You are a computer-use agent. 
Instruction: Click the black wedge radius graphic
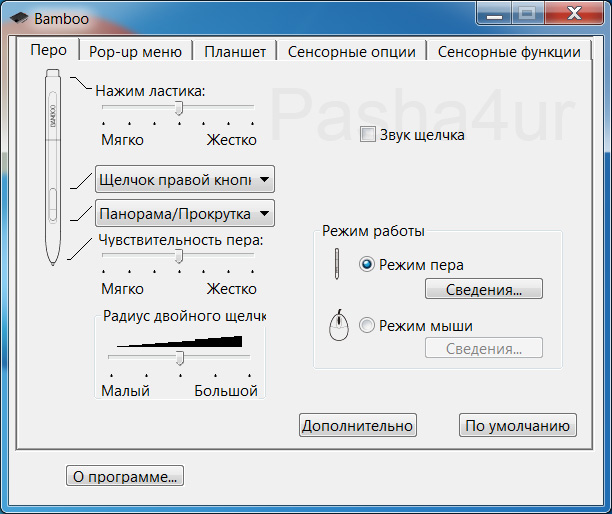pyautogui.click(x=180, y=341)
